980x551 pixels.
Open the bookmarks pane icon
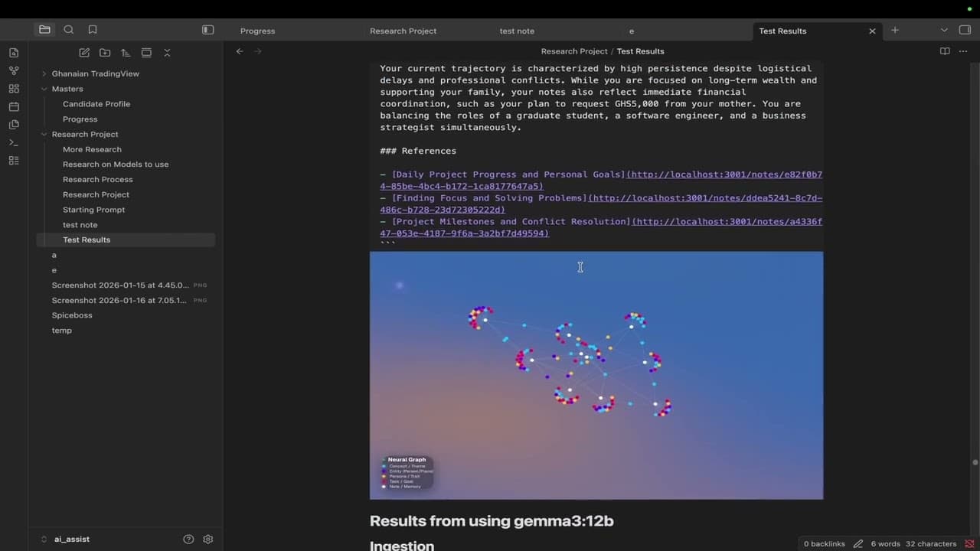pos(93,30)
